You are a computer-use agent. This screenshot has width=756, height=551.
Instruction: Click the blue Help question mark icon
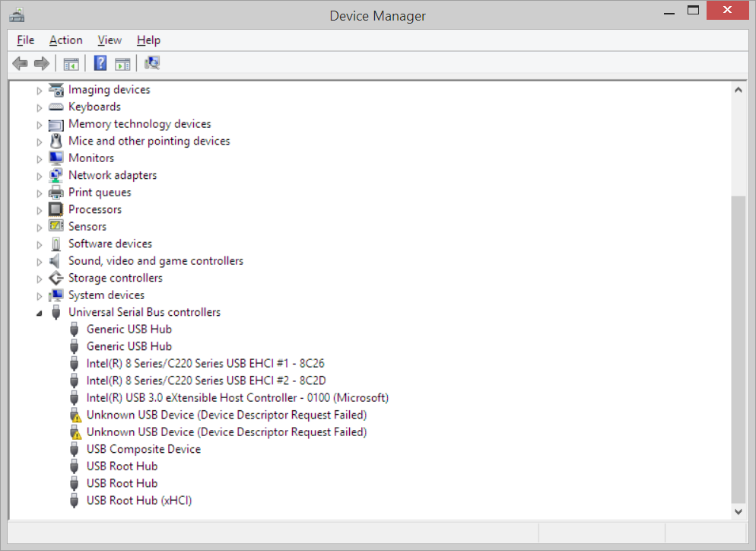pos(100,63)
